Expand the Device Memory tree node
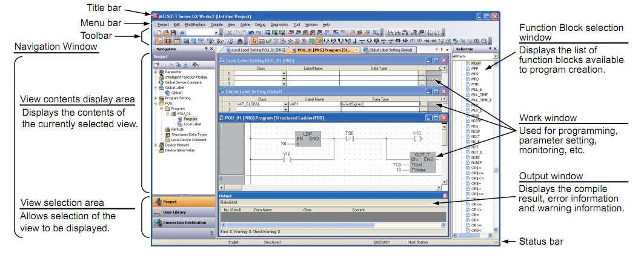 click(x=155, y=145)
